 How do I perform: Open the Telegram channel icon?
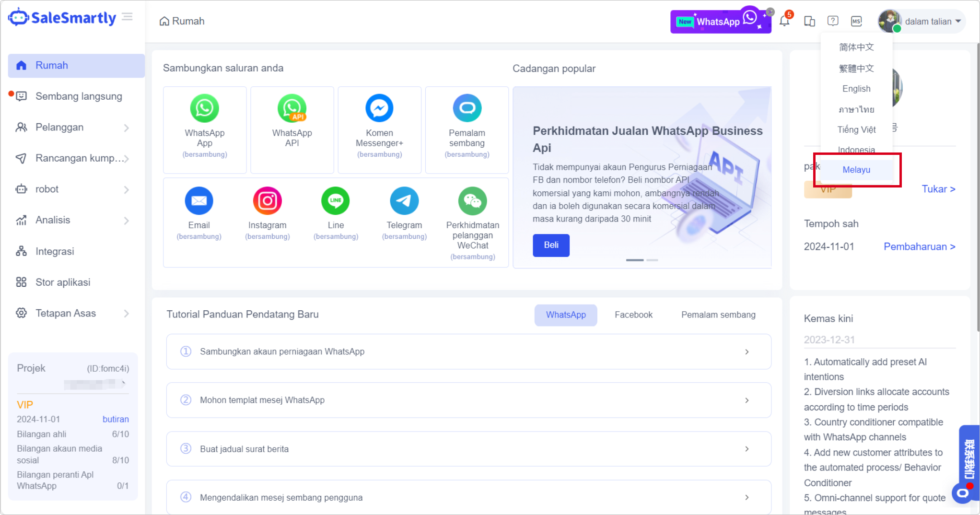coord(404,201)
